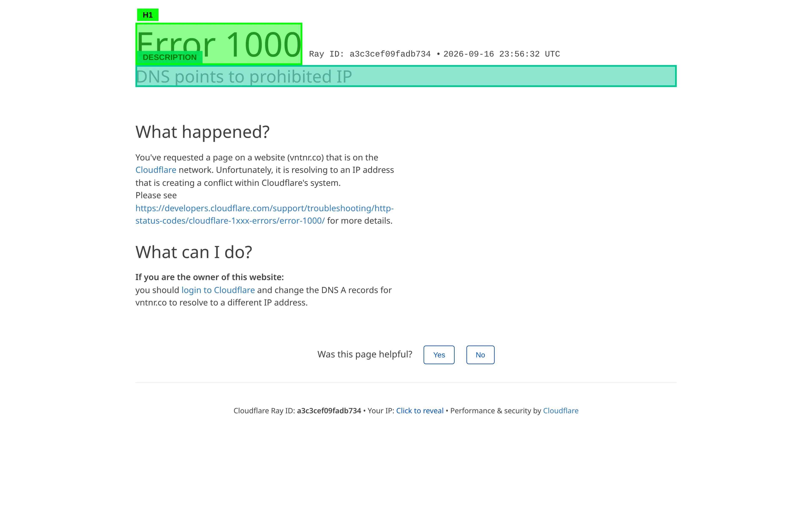Click the DNS points to prohibited IP subtitle
Image resolution: width=812 pixels, height=508 pixels.
(406, 76)
